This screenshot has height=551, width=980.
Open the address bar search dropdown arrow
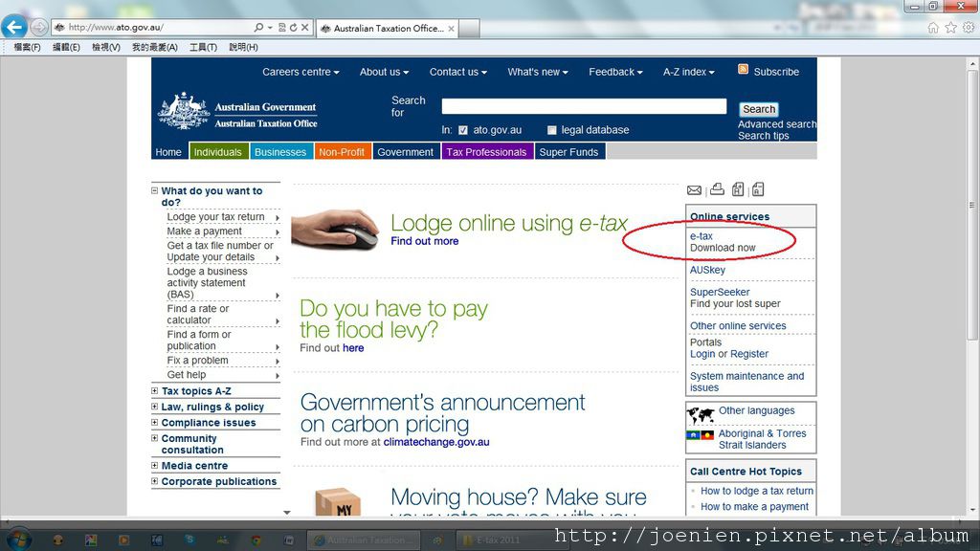pyautogui.click(x=270, y=28)
